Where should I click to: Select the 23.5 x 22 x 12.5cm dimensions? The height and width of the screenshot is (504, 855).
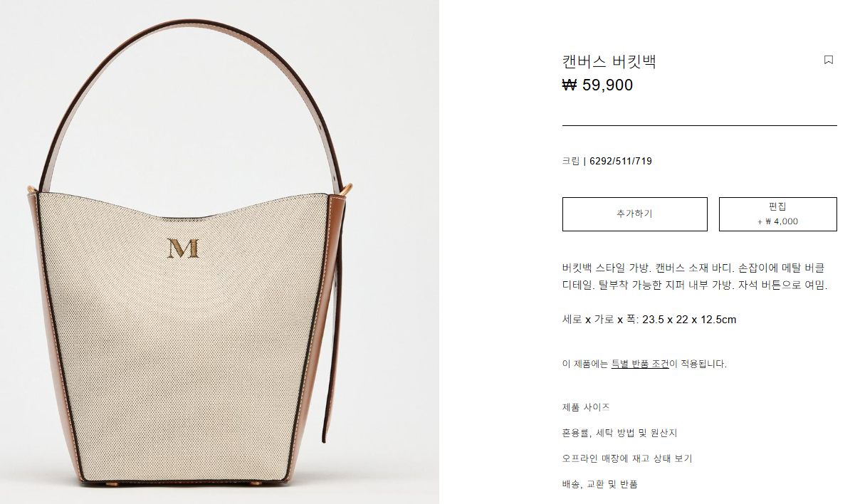[689, 320]
